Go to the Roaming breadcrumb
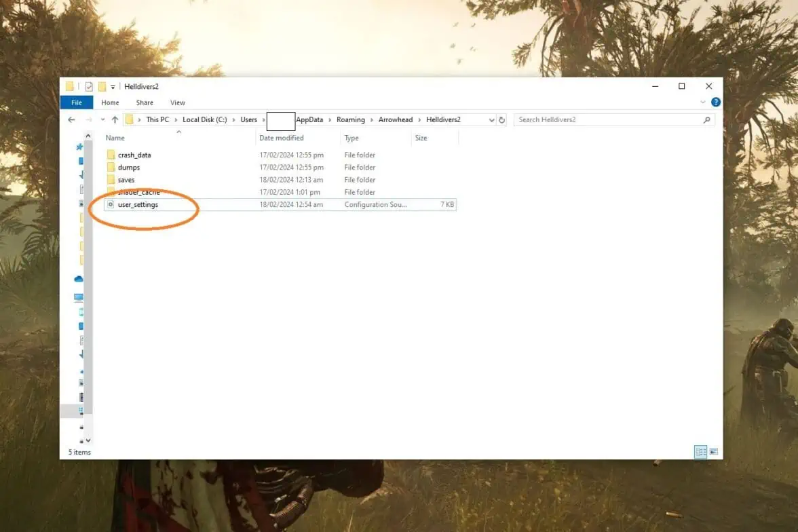798x532 pixels. point(351,119)
